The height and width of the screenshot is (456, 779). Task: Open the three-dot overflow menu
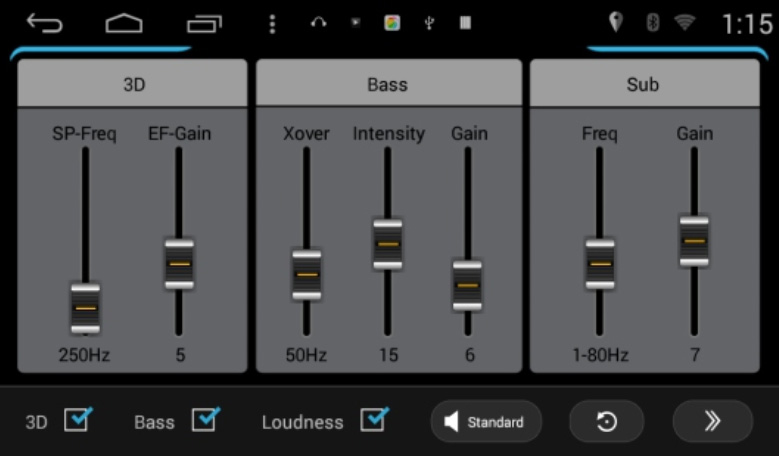(x=272, y=24)
